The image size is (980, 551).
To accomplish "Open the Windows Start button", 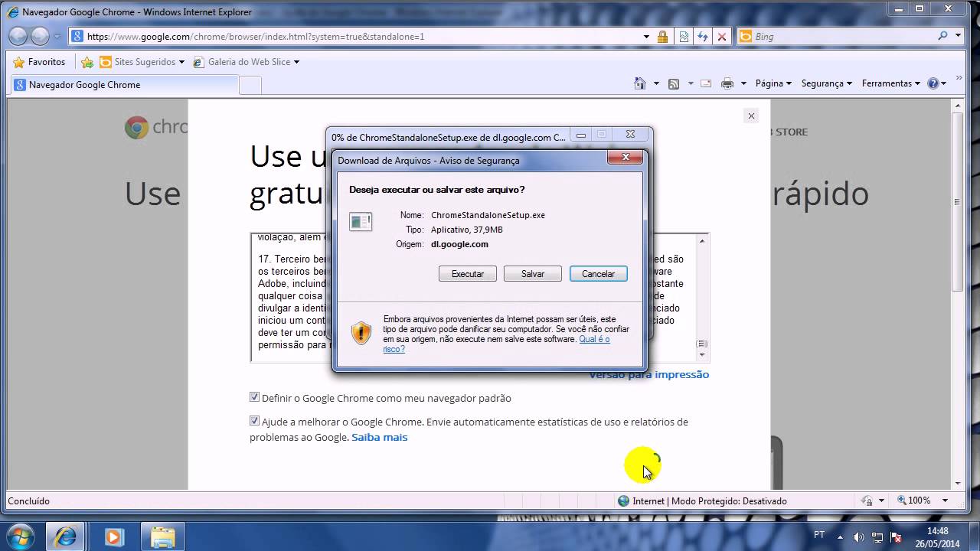I will click(x=21, y=536).
